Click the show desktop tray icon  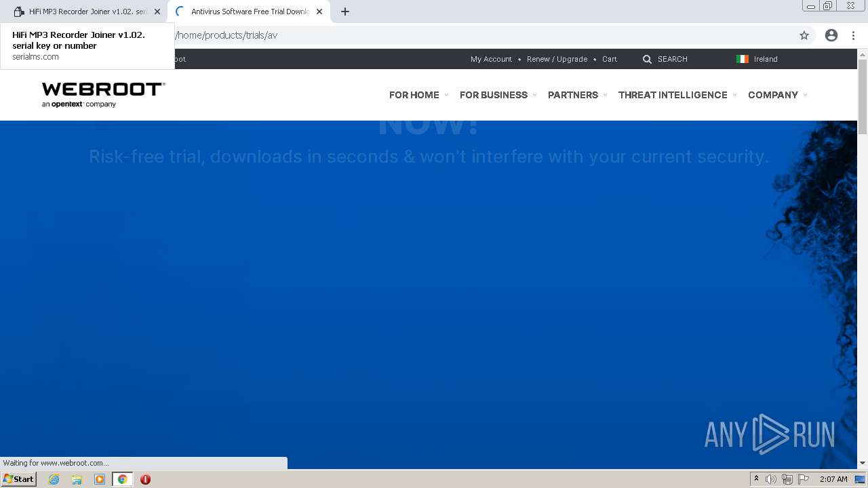pos(860,479)
